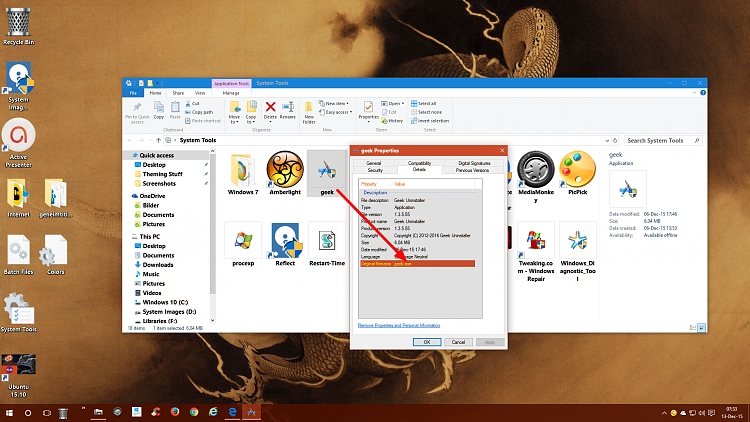Select the geek application icon in file list
Screen dimensions: 750x422
click(327, 170)
